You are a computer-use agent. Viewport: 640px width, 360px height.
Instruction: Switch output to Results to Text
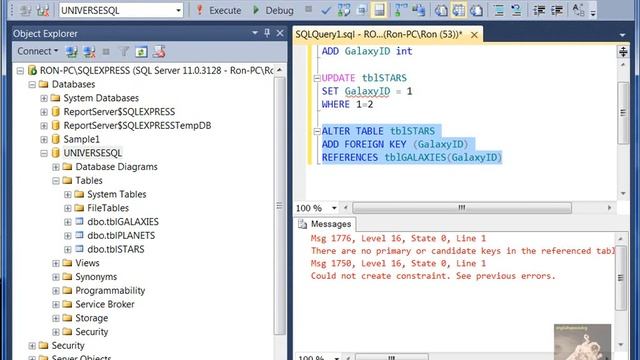tap(441, 10)
